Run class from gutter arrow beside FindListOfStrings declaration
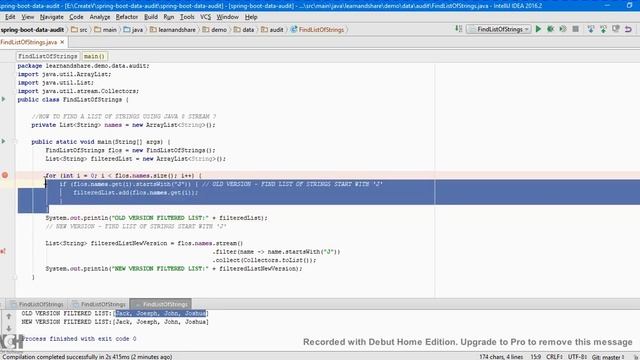 pyautogui.click(x=4, y=99)
